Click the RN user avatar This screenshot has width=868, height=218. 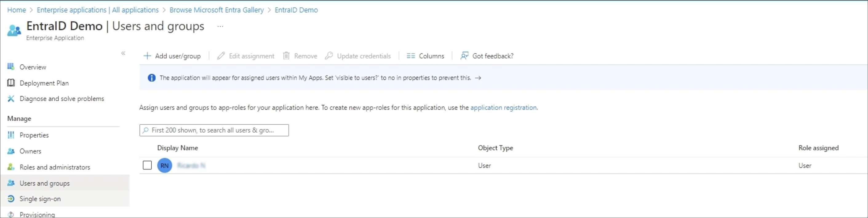pos(165,165)
